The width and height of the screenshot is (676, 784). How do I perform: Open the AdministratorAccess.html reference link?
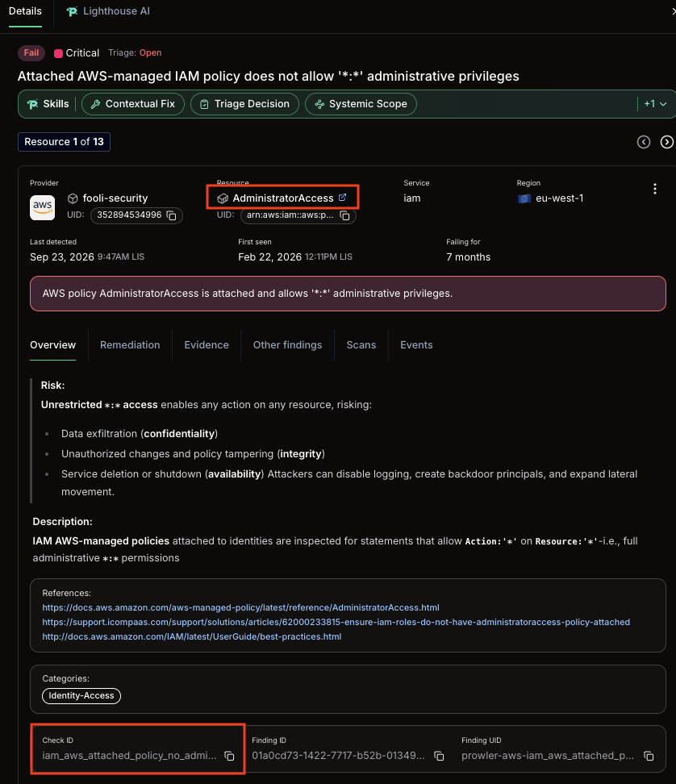point(240,607)
